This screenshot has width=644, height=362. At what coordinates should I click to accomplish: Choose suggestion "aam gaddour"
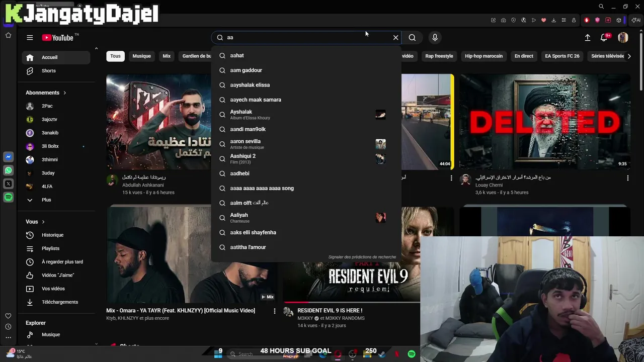[x=306, y=70]
